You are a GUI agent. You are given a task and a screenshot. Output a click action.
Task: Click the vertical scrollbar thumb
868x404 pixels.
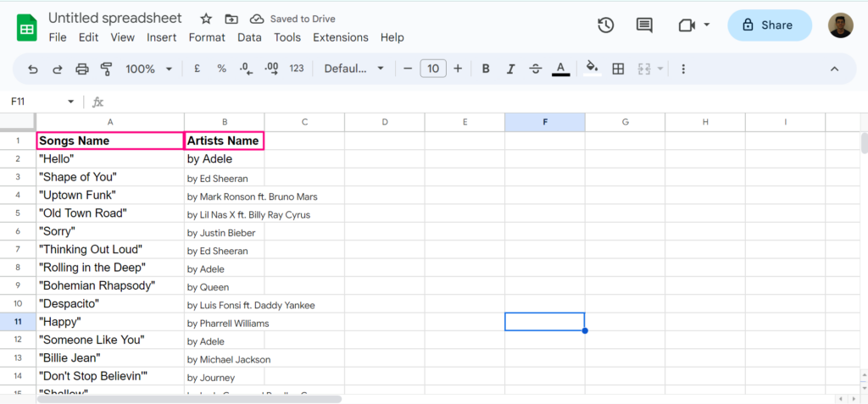click(864, 143)
